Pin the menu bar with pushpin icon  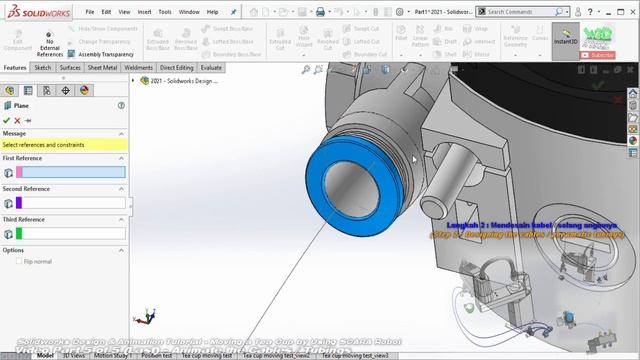233,12
